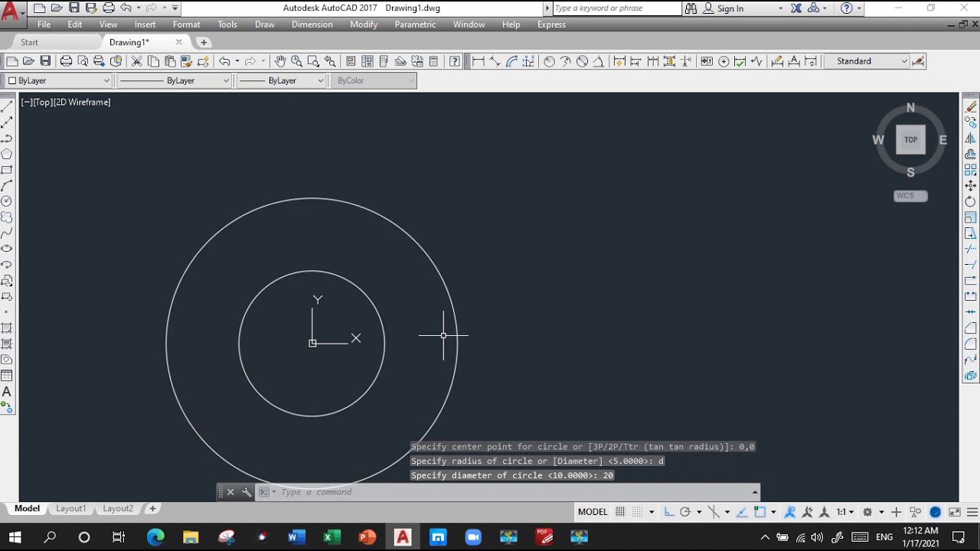This screenshot has width=980, height=551.
Task: Click the Cut scissors icon
Action: tap(137, 61)
